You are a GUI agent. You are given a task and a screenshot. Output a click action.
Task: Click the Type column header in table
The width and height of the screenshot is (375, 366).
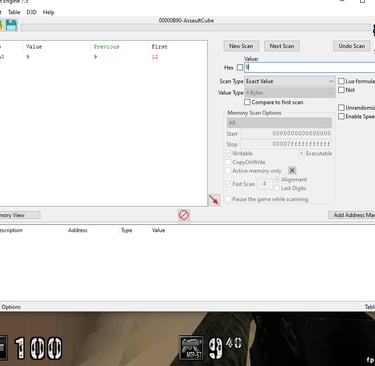126,230
